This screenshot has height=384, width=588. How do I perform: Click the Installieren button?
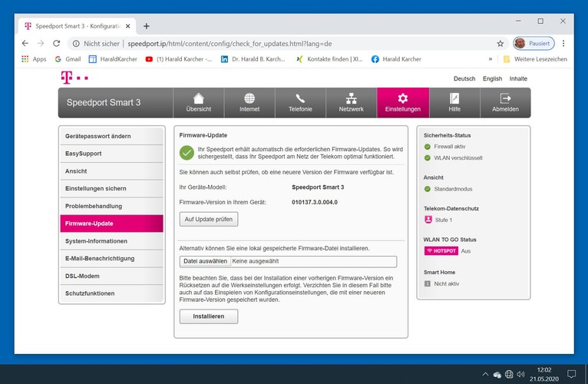209,316
